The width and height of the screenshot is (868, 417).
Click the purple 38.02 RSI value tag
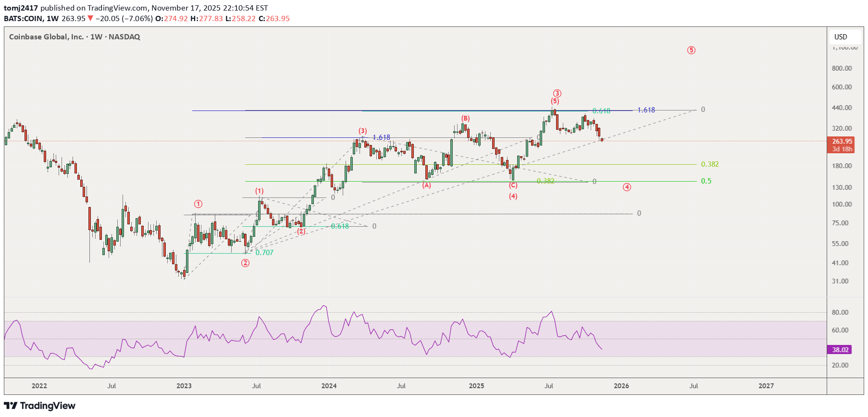[839, 350]
